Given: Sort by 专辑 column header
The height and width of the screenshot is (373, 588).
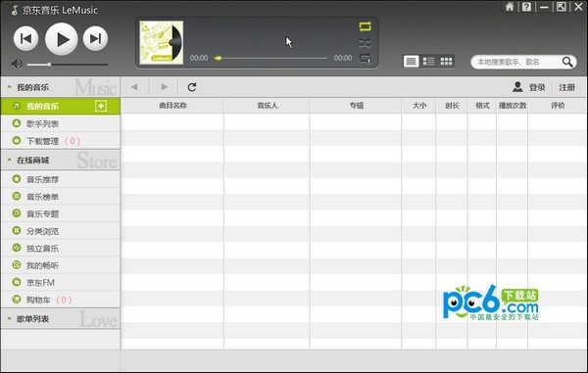Looking at the screenshot, I should (x=356, y=106).
